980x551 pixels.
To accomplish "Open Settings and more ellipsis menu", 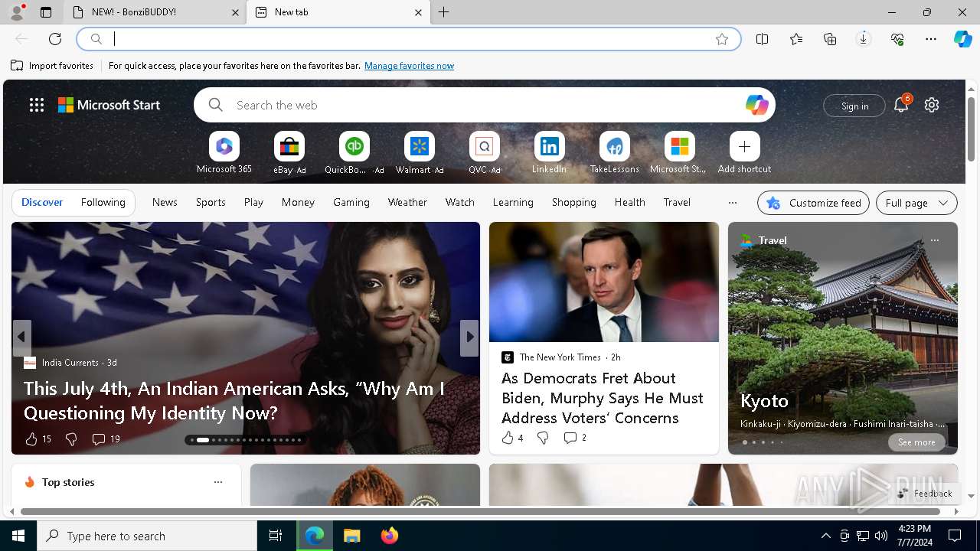I will [931, 39].
